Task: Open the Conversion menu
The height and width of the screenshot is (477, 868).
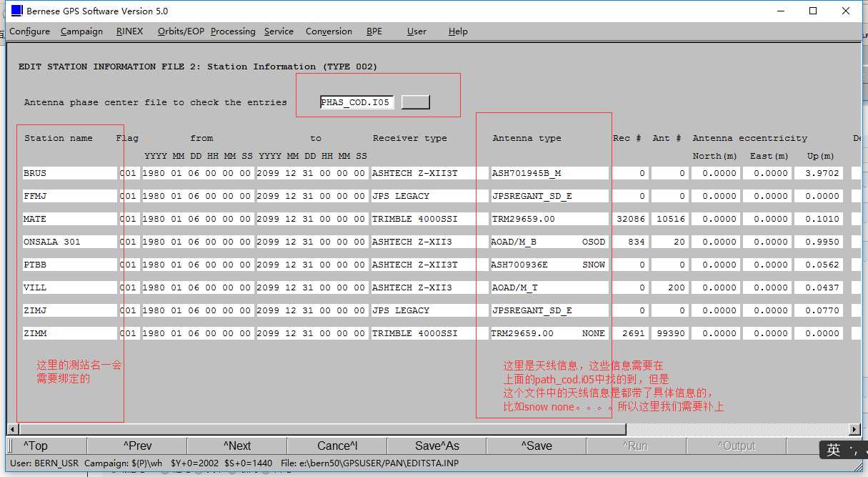Action: point(329,31)
